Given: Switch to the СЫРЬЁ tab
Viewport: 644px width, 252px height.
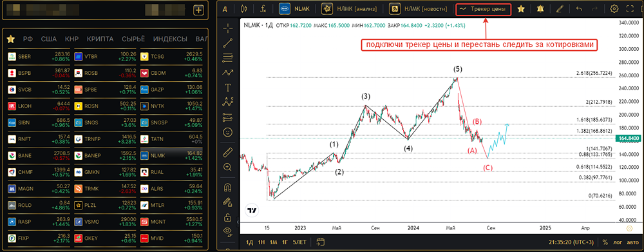Looking at the screenshot, I should point(133,39).
